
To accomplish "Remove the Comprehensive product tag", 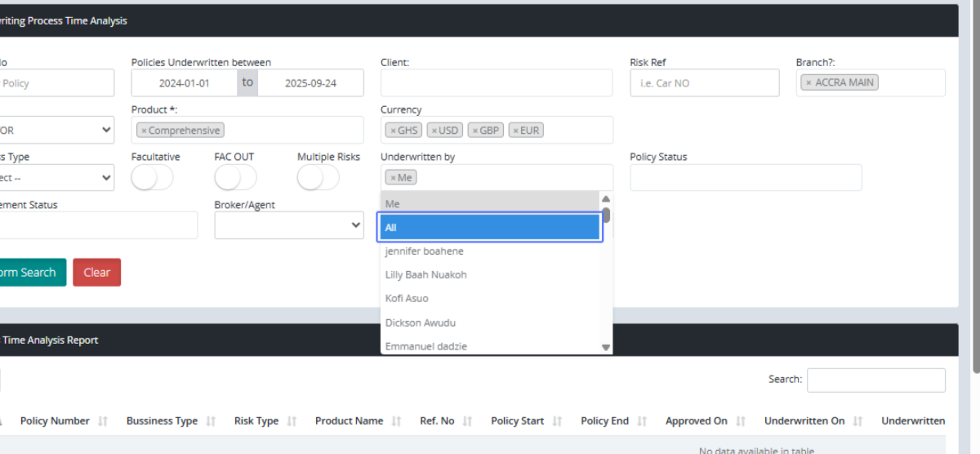I will point(144,131).
